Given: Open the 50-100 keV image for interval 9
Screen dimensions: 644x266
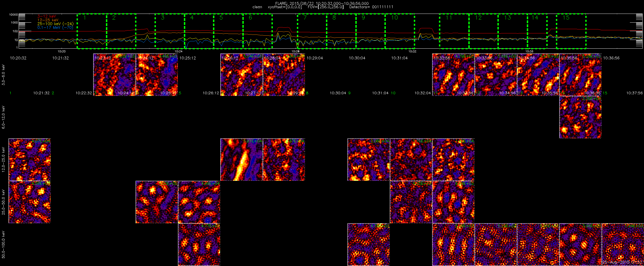Looking at the screenshot, I should click(x=369, y=244).
